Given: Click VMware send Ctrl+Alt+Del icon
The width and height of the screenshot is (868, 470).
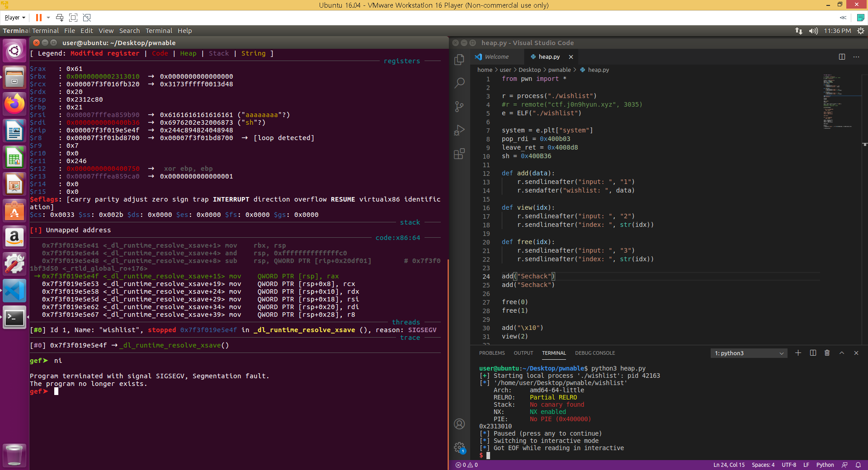Looking at the screenshot, I should click(60, 18).
